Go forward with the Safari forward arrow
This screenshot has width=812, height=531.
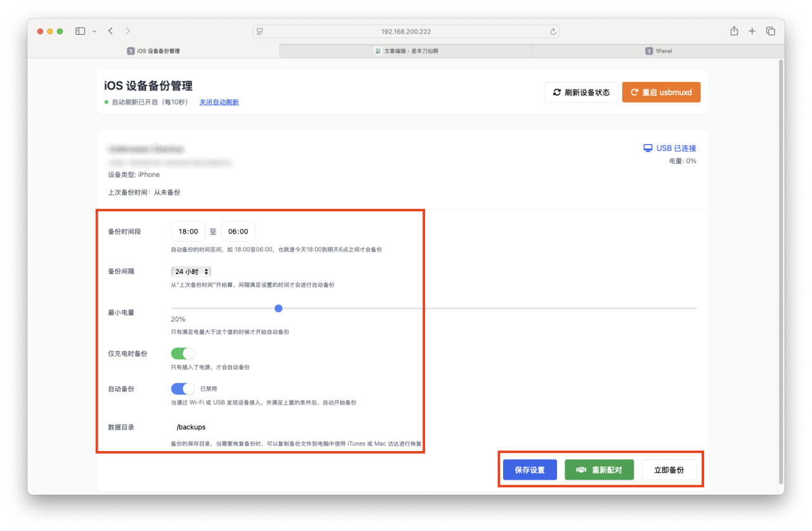[x=128, y=31]
